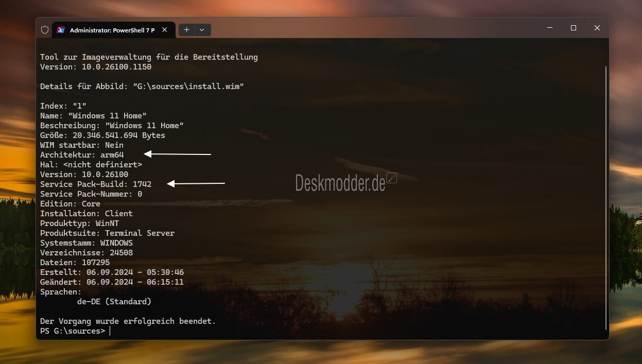The height and width of the screenshot is (364, 642).
Task: Click the text "Service Pack-Build: 1742"
Action: tap(96, 184)
